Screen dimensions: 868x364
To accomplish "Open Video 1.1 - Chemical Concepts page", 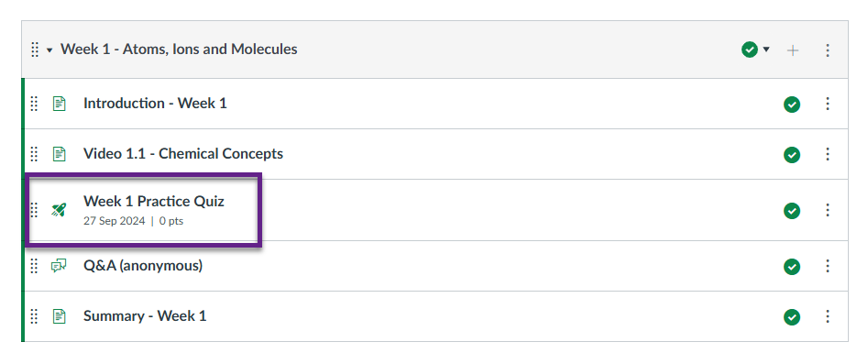I will pyautogui.click(x=183, y=153).
